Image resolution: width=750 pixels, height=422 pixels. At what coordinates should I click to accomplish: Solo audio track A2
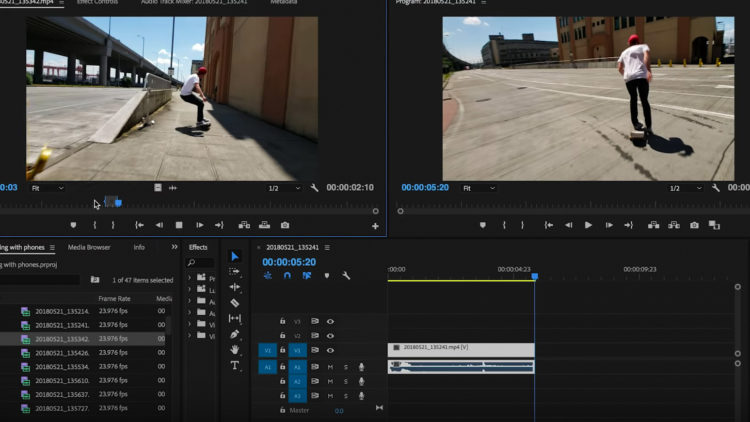pyautogui.click(x=346, y=381)
